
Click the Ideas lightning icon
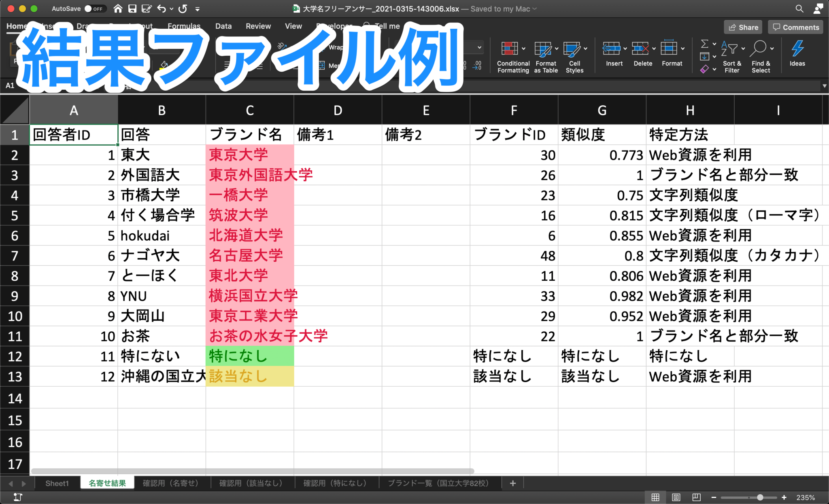click(x=797, y=49)
